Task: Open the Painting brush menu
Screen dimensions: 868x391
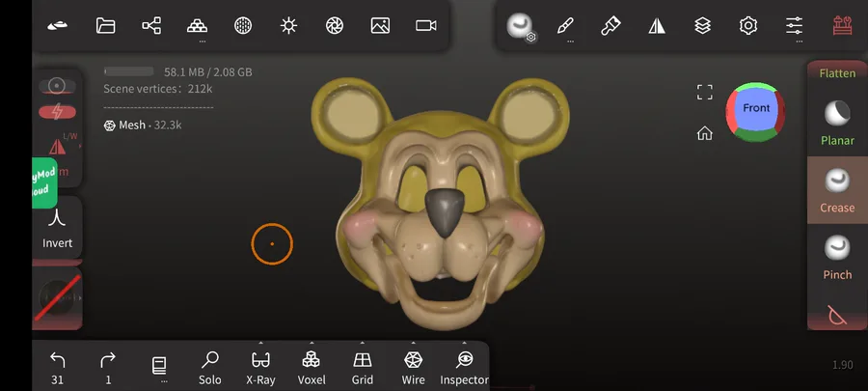Action: click(x=610, y=25)
